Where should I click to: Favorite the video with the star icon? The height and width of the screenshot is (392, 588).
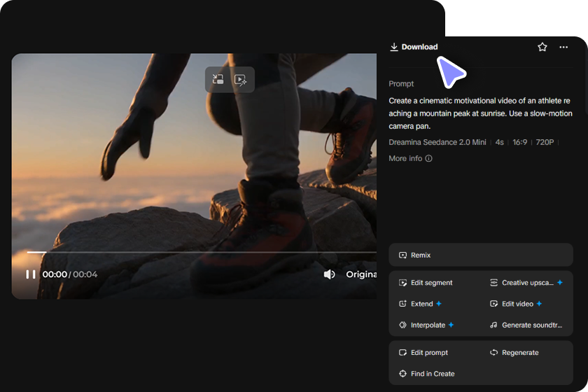(542, 47)
